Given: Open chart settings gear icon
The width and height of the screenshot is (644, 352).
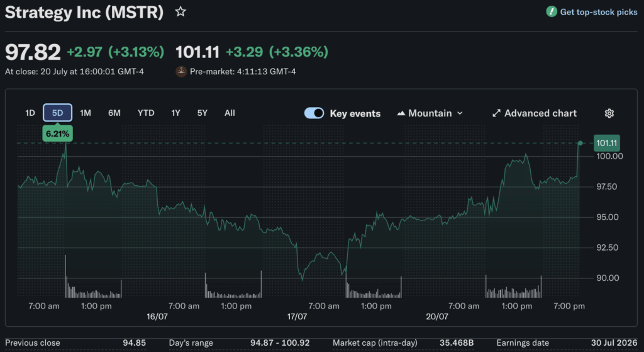Looking at the screenshot, I should [609, 113].
